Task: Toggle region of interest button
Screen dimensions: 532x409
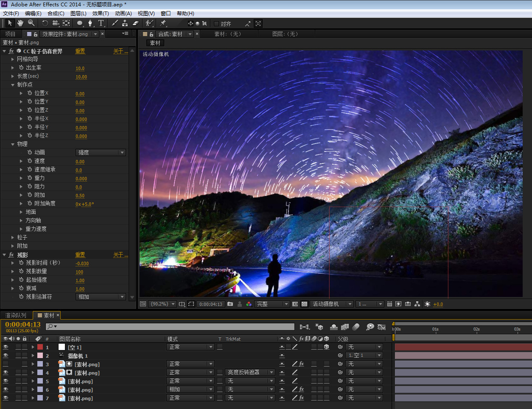Action: click(x=295, y=304)
